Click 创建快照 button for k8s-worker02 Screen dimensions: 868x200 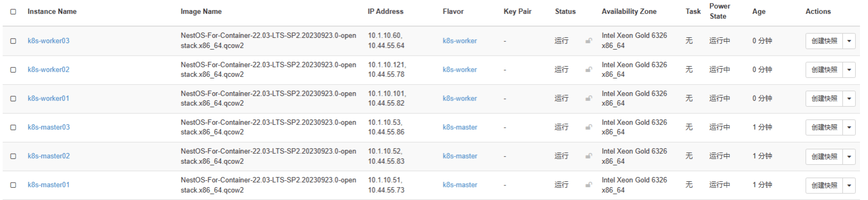(824, 70)
